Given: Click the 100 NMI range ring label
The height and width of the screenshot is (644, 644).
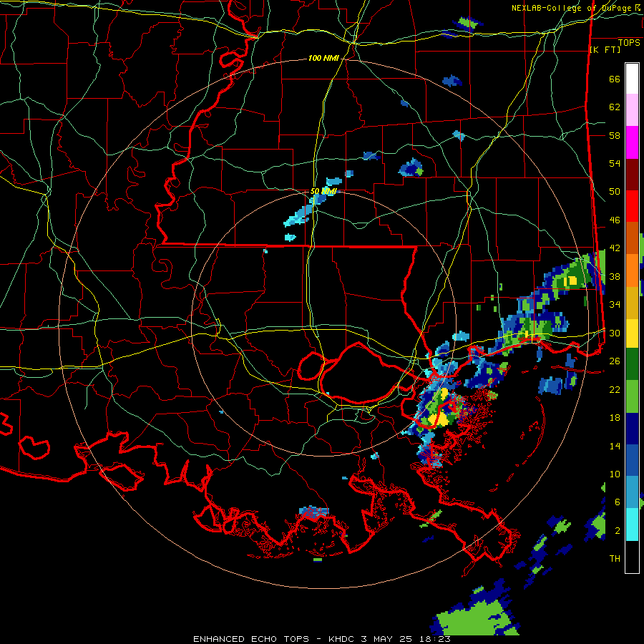Looking at the screenshot, I should pos(323,58).
